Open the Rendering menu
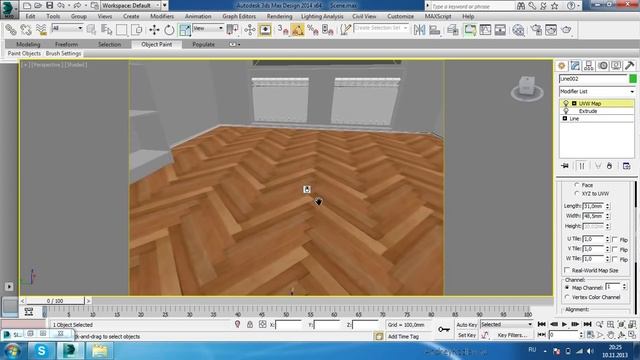640x360 pixels. [x=280, y=16]
